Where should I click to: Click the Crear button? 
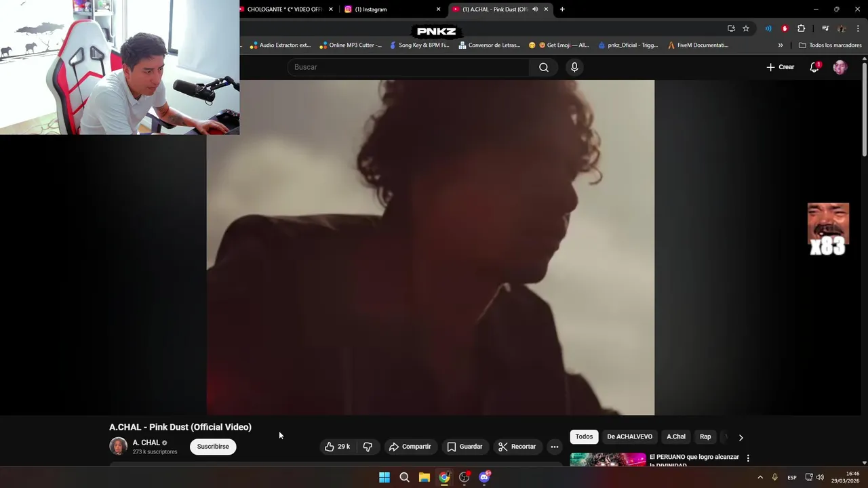(x=781, y=67)
